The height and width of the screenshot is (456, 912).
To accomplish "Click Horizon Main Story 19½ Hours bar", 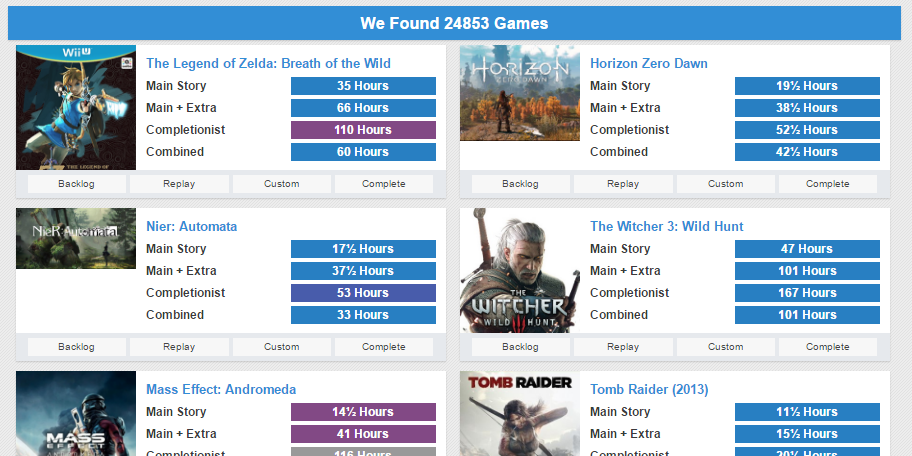I will 807,86.
